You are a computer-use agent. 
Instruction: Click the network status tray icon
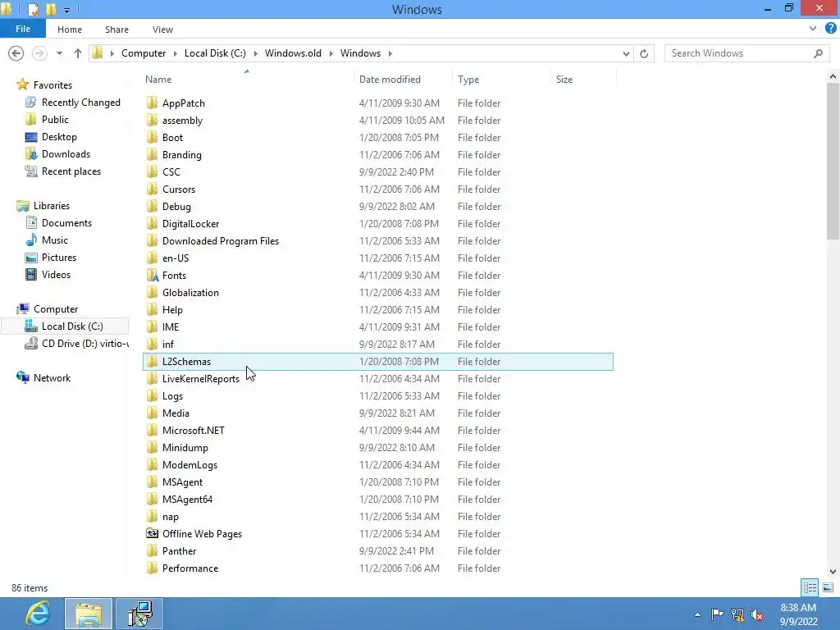pos(737,614)
